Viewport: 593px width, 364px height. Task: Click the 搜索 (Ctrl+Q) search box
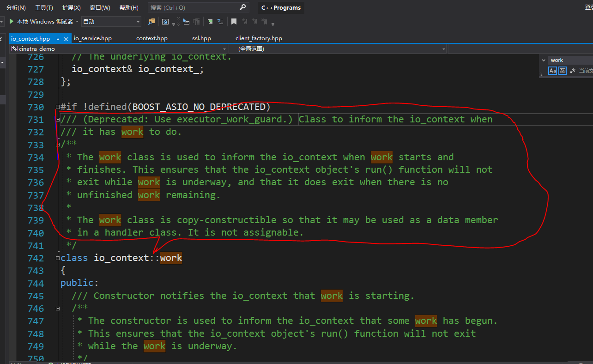coord(198,7)
